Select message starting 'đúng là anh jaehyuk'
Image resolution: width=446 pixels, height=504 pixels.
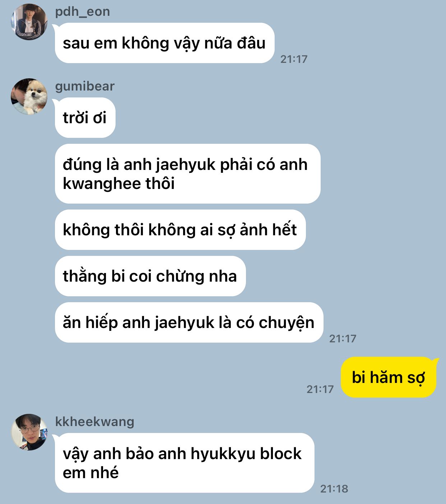(x=187, y=174)
